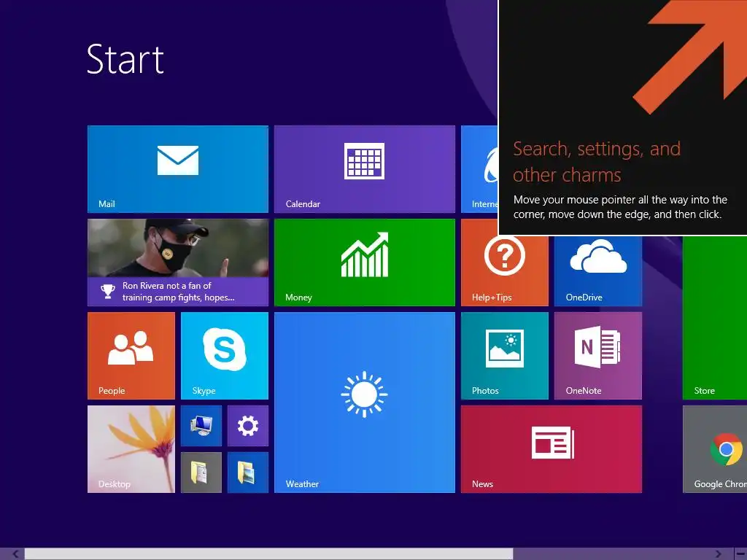Image resolution: width=747 pixels, height=560 pixels.
Task: Open the This PC computer tile
Action: pyautogui.click(x=201, y=426)
